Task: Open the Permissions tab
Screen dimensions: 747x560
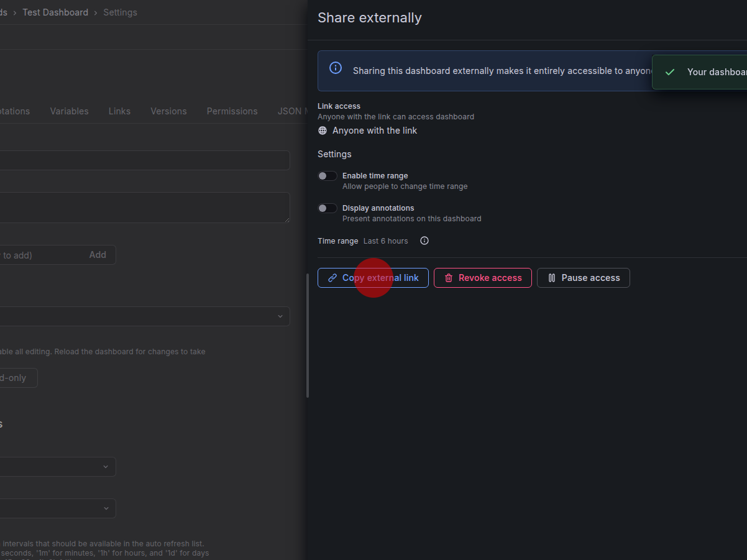Action: pyautogui.click(x=232, y=111)
